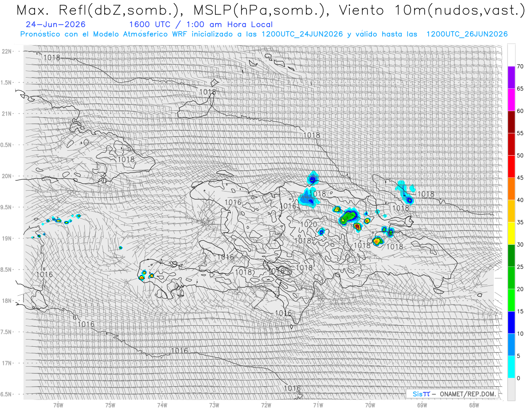Click the 'ONAMET/REP.DOM.' credit box
The width and height of the screenshot is (532, 411).
pos(452,394)
